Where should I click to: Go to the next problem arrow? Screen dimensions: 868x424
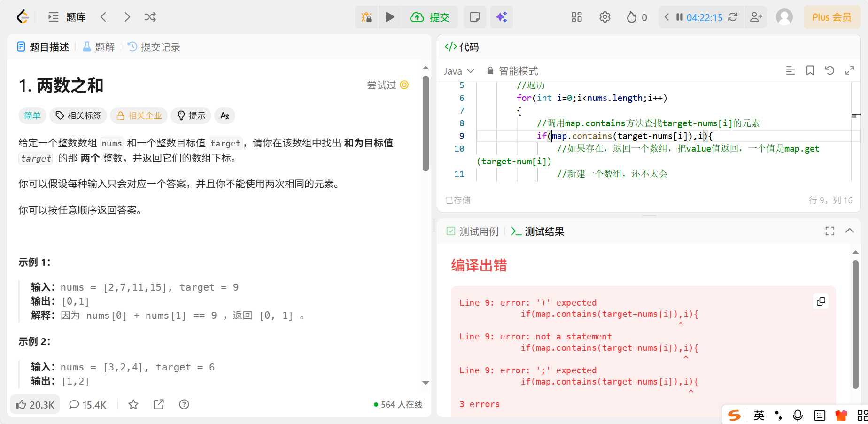[x=127, y=17]
